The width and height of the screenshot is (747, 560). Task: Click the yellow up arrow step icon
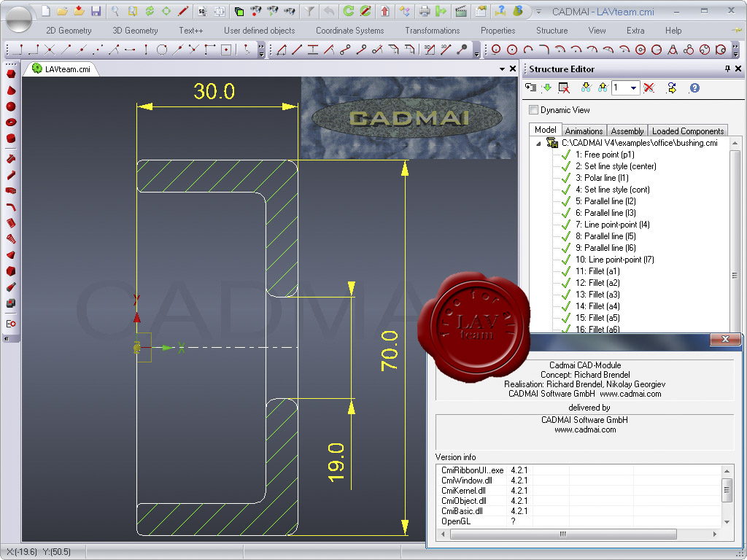coord(603,87)
